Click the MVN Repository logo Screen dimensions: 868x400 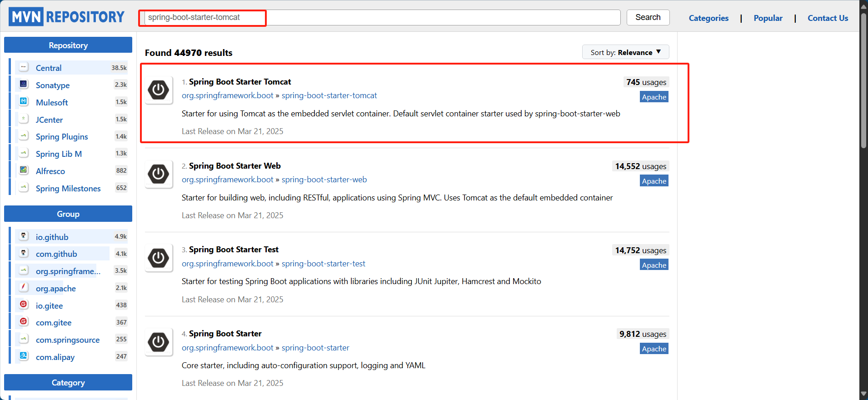pos(66,17)
